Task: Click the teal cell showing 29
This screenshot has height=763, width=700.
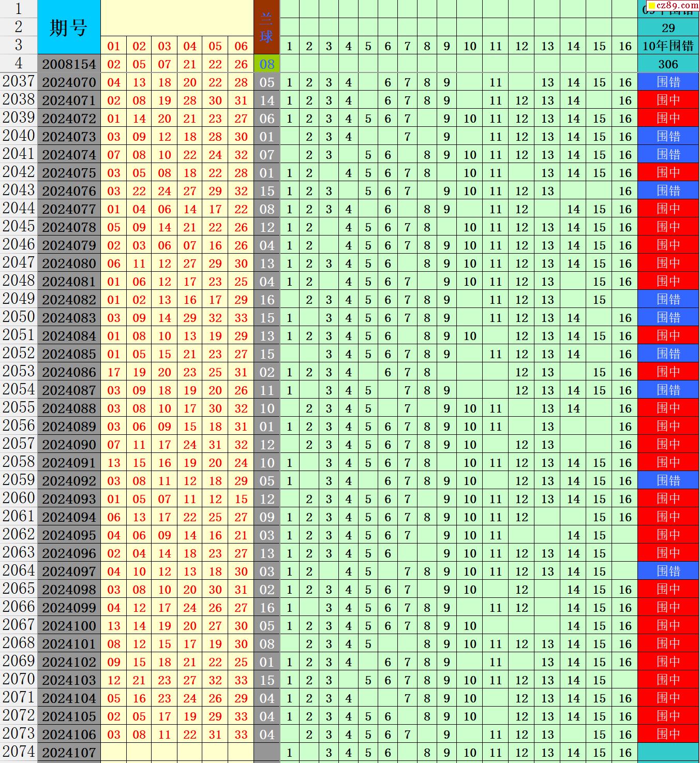Action: (x=668, y=28)
